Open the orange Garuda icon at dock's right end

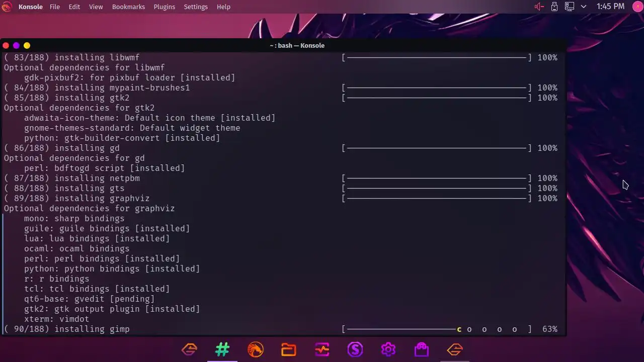(x=455, y=349)
